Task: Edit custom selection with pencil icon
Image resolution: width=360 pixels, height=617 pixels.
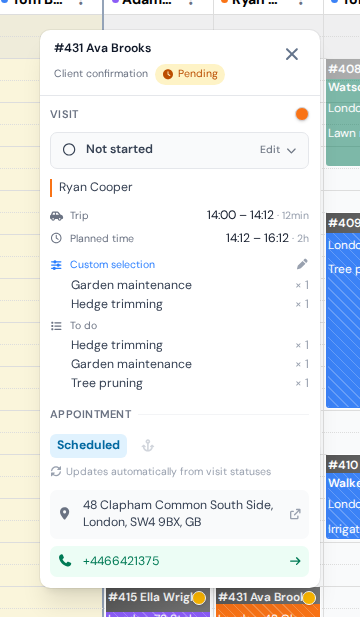Action: [302, 264]
